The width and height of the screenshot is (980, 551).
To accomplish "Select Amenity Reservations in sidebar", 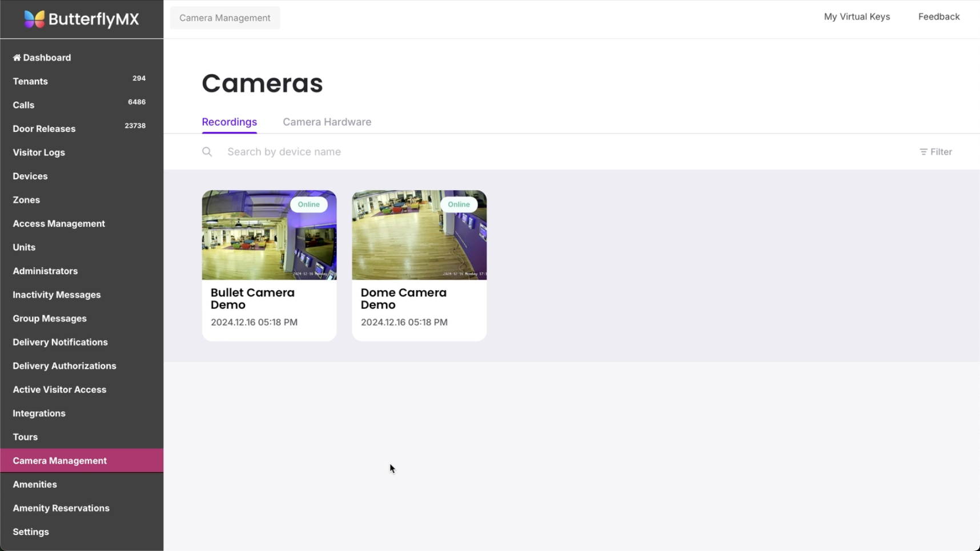I will pyautogui.click(x=61, y=508).
